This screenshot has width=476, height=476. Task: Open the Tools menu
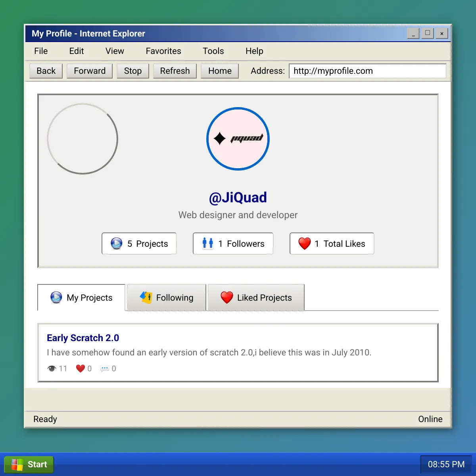point(213,51)
